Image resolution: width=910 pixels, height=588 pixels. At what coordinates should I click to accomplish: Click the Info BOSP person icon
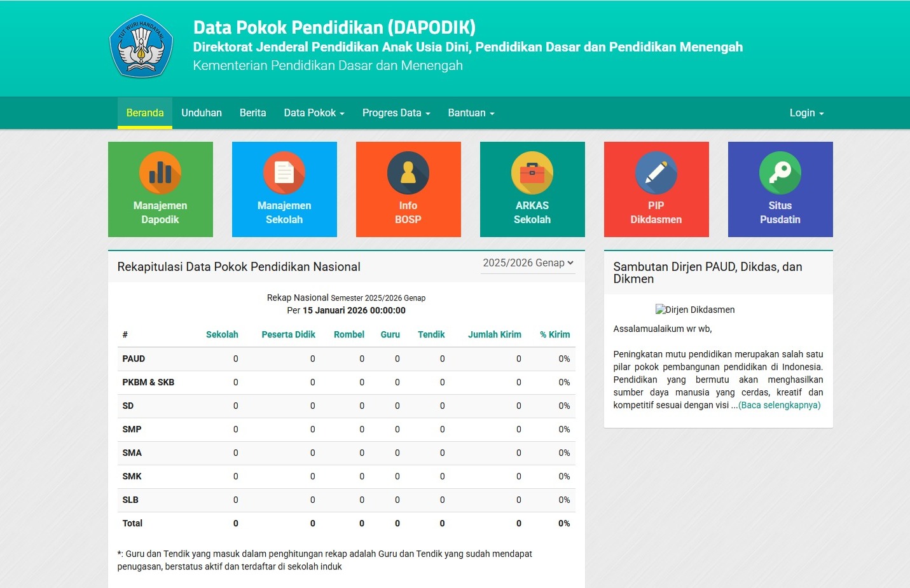[x=408, y=172]
